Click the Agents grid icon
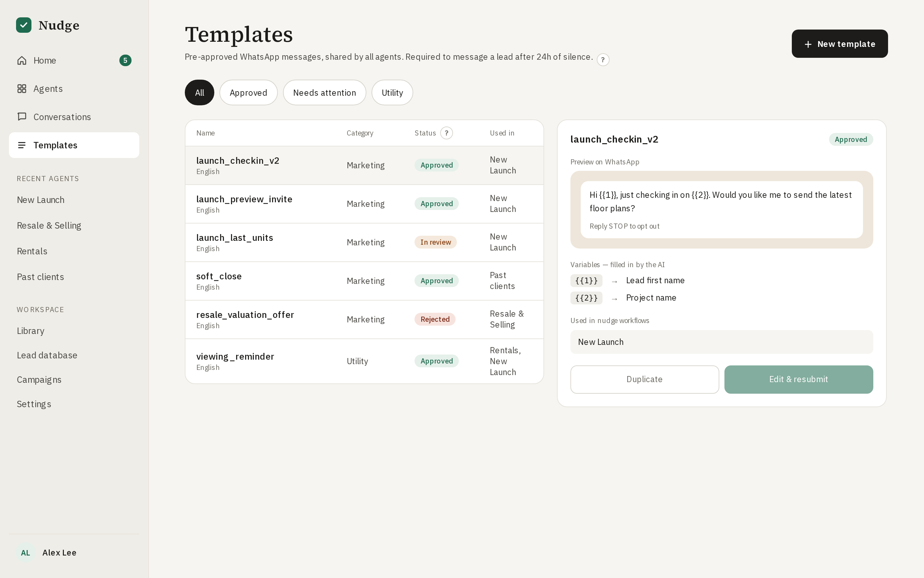 pos(22,89)
